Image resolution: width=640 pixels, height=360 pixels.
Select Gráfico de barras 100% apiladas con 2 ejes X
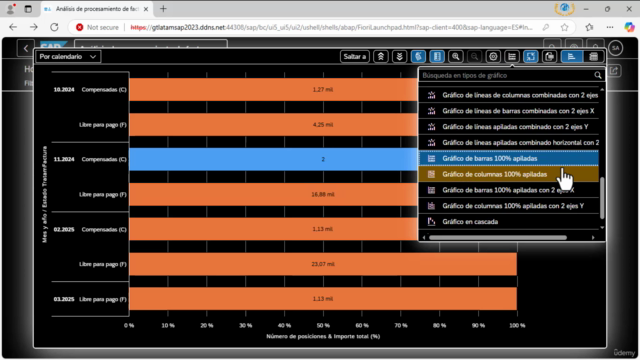509,190
